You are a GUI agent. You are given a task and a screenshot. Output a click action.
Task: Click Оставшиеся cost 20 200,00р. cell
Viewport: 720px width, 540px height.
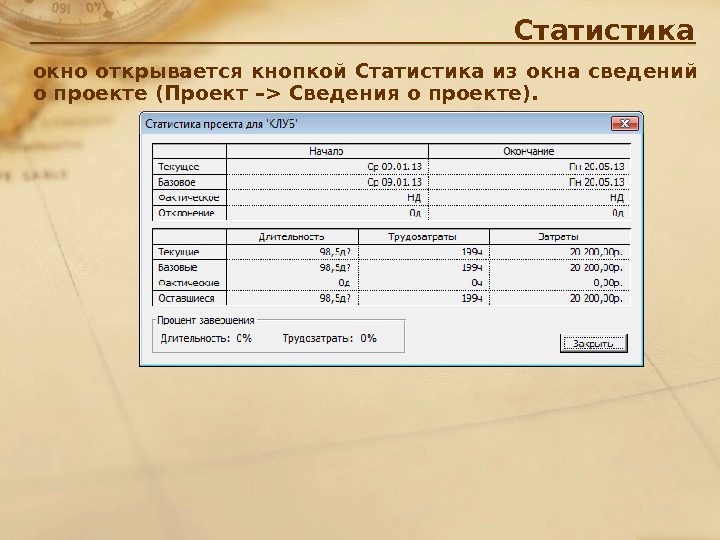click(560, 298)
